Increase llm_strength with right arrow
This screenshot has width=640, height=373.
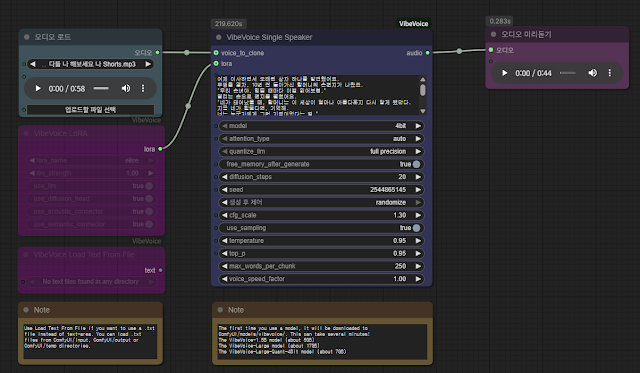pyautogui.click(x=151, y=173)
